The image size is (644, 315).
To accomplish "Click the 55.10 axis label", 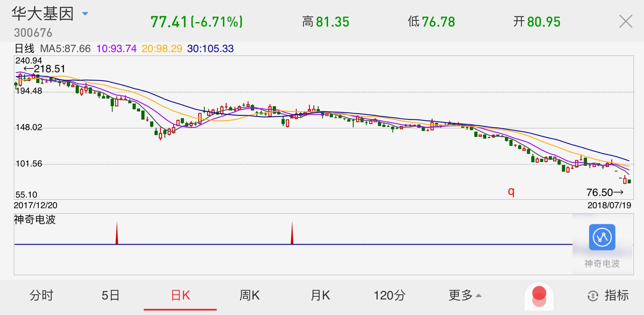I will click(x=26, y=195).
